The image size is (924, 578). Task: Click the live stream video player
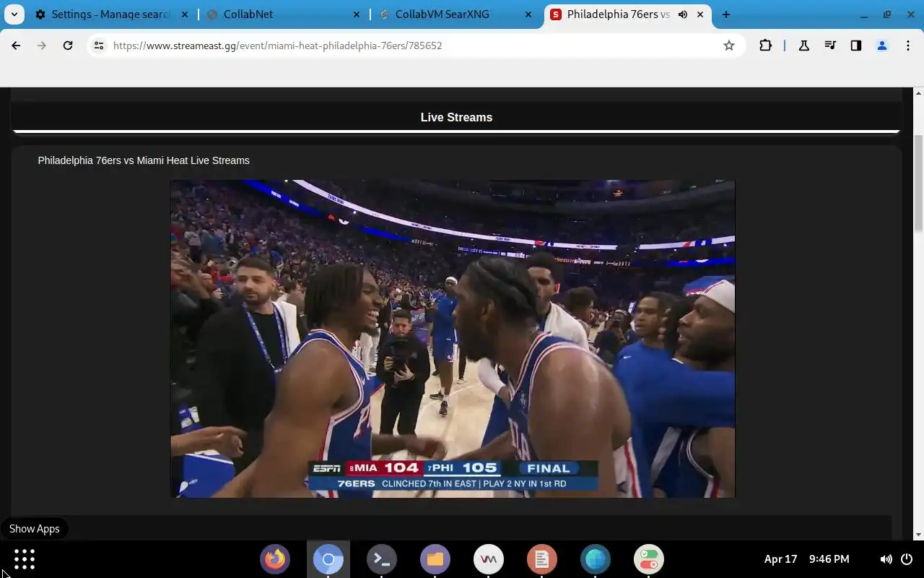pyautogui.click(x=453, y=339)
